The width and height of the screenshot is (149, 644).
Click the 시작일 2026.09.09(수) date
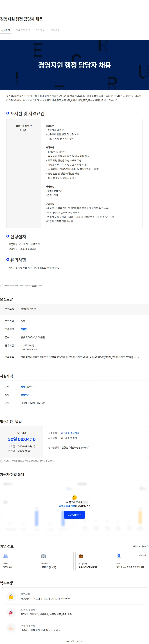[x=27, y=446]
